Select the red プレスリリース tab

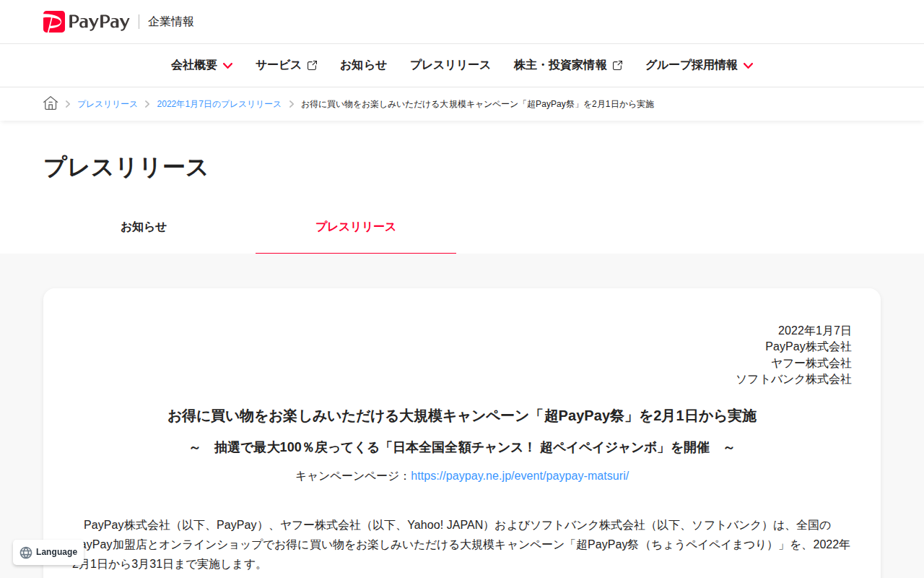pyautogui.click(x=356, y=227)
